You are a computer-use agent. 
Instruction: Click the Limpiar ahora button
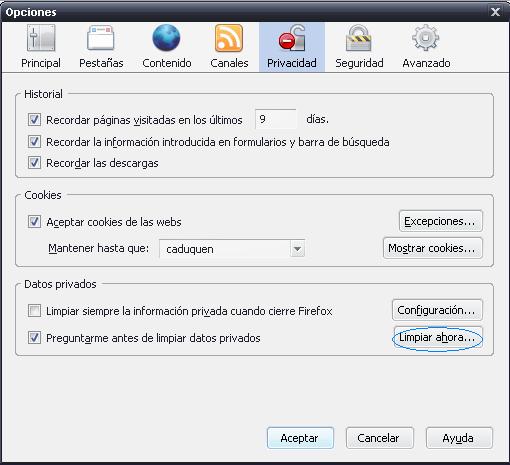pyautogui.click(x=438, y=337)
